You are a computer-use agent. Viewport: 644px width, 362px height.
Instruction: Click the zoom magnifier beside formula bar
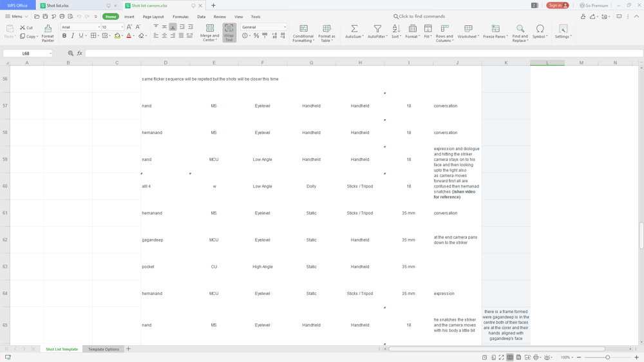pos(71,53)
